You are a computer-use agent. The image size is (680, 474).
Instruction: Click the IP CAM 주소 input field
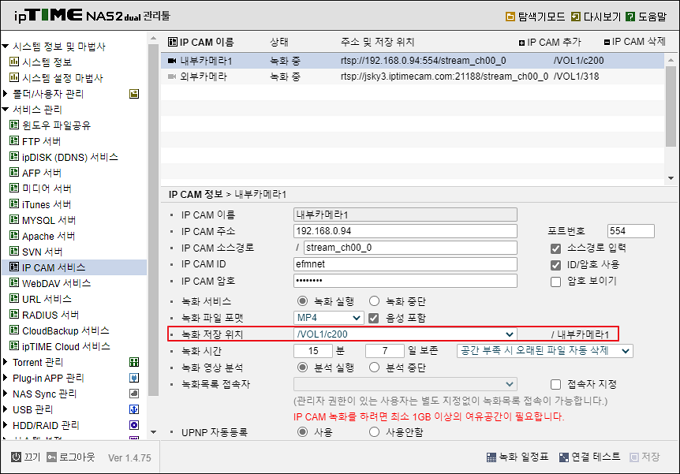tap(405, 231)
